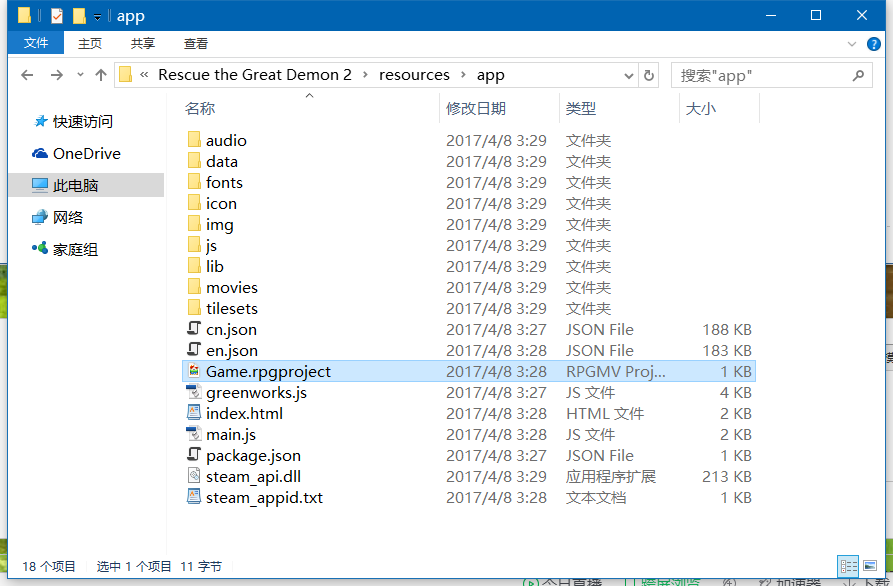
Task: Select the fonts folder icon
Action: 194,182
